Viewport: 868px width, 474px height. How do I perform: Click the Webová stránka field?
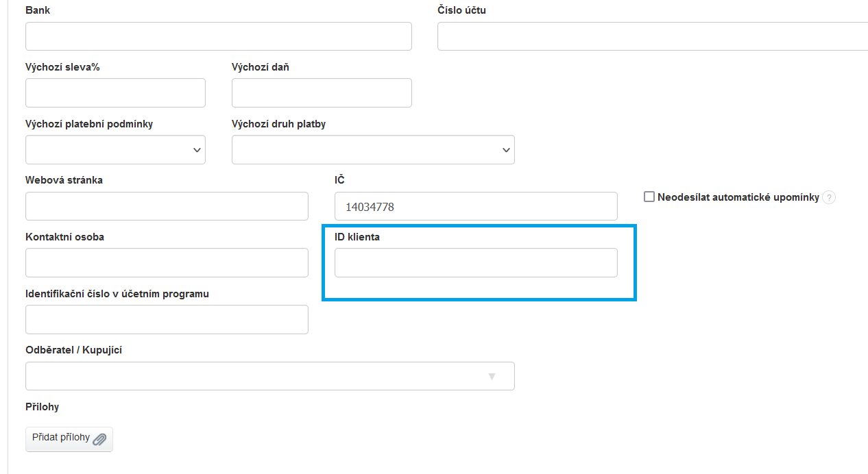(x=167, y=206)
